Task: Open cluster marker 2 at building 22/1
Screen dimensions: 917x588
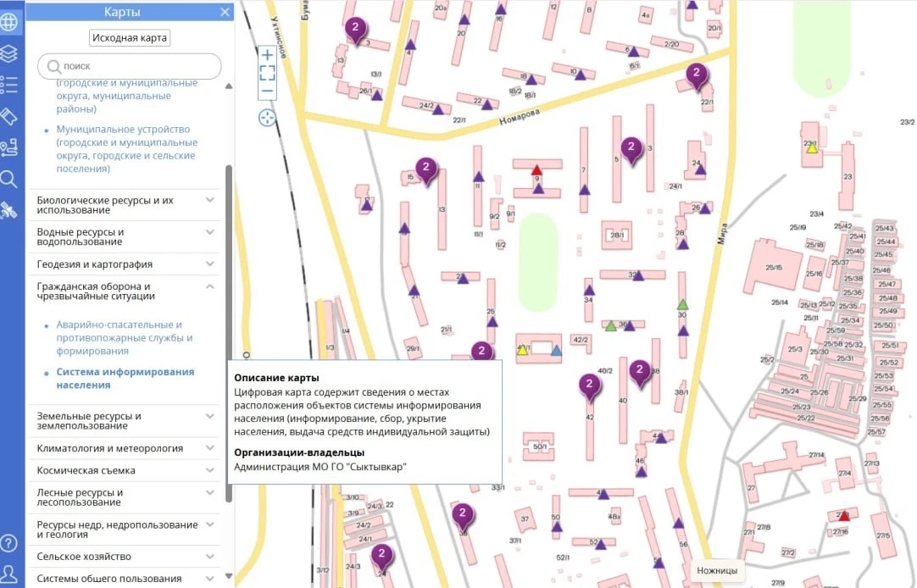Action: pyautogui.click(x=696, y=76)
